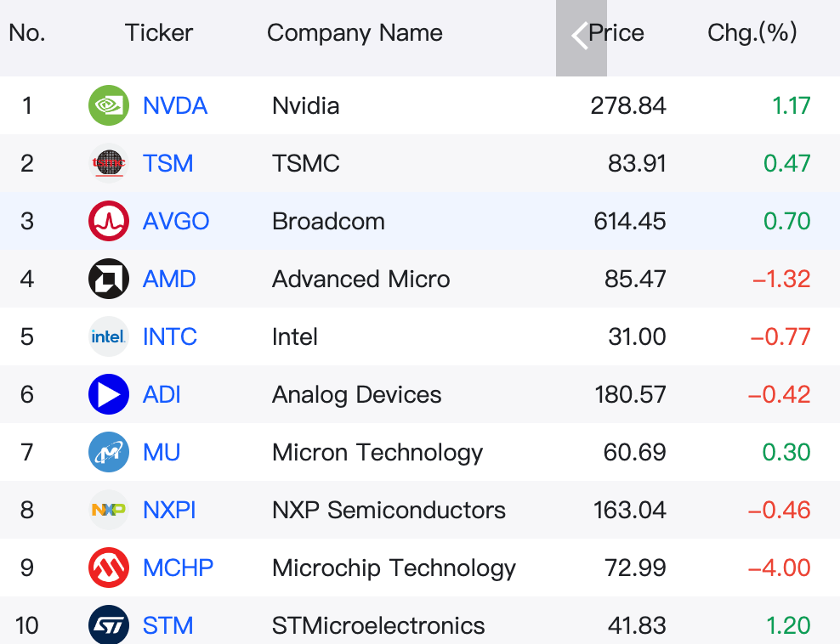Click the Analog Devices blue play logo
The image size is (840, 644).
[109, 394]
